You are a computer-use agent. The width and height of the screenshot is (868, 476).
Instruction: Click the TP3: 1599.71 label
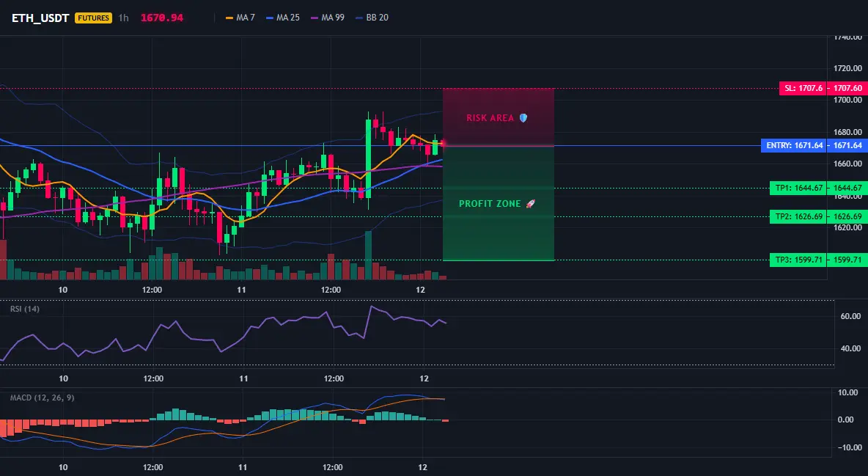(798, 260)
